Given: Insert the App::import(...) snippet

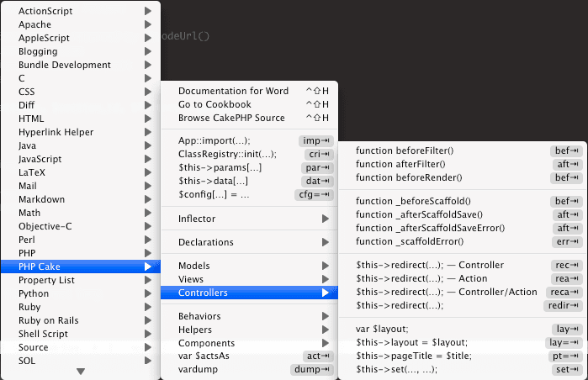Looking at the screenshot, I should pyautogui.click(x=249, y=141).
